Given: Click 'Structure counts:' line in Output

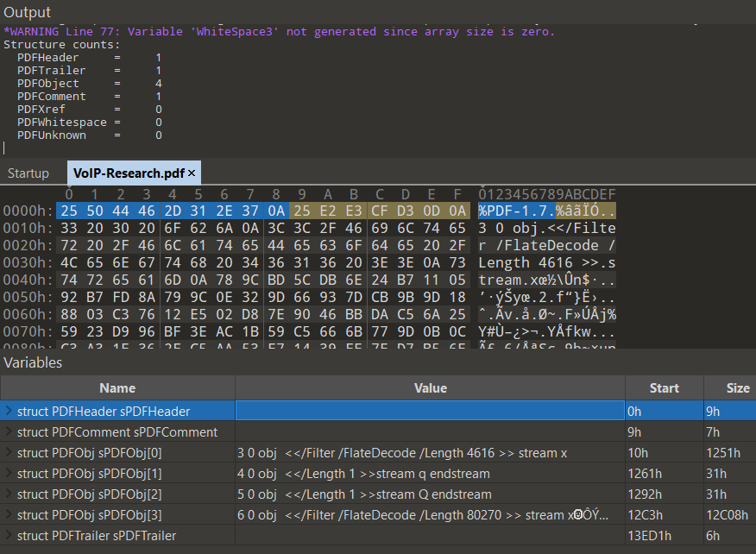Looking at the screenshot, I should pos(62,44).
